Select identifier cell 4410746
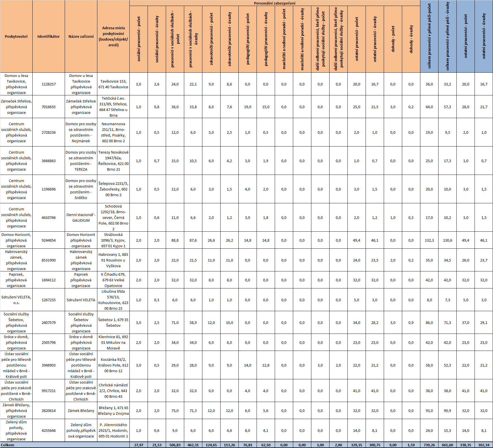 [49, 217]
